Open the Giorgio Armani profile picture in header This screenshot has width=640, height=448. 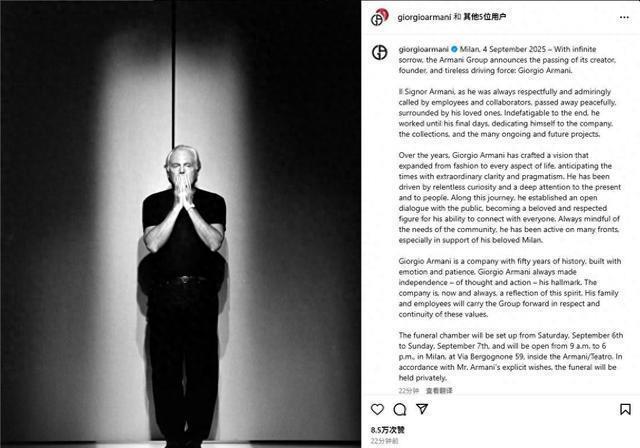pyautogui.click(x=379, y=17)
